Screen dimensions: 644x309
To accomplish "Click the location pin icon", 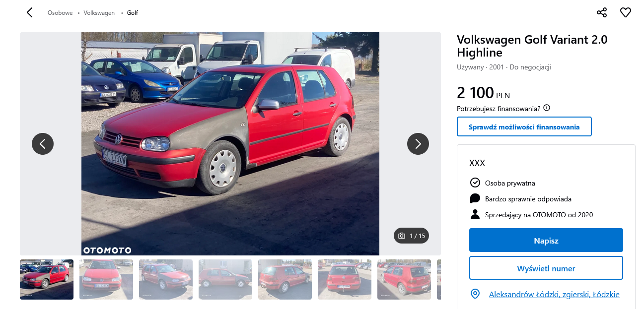I will click(x=475, y=294).
